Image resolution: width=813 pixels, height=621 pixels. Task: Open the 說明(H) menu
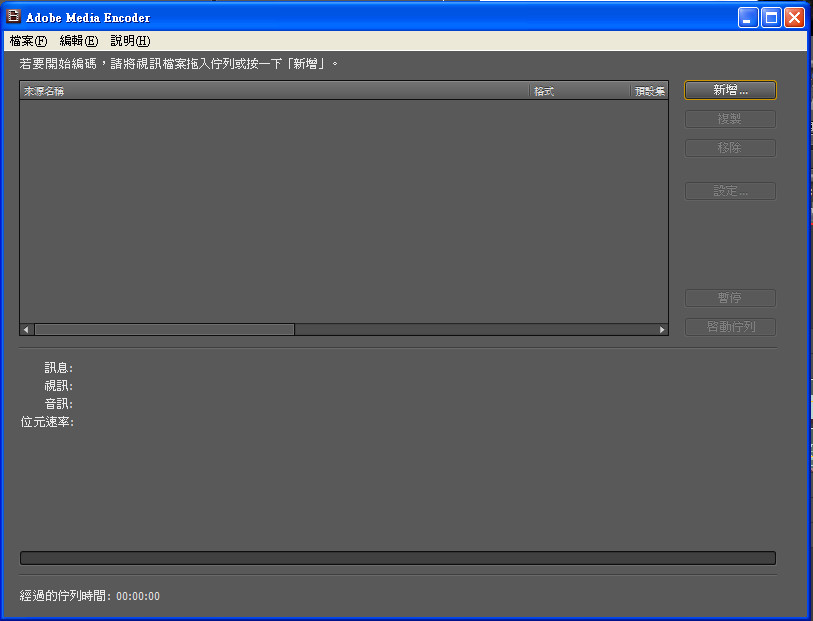click(130, 41)
